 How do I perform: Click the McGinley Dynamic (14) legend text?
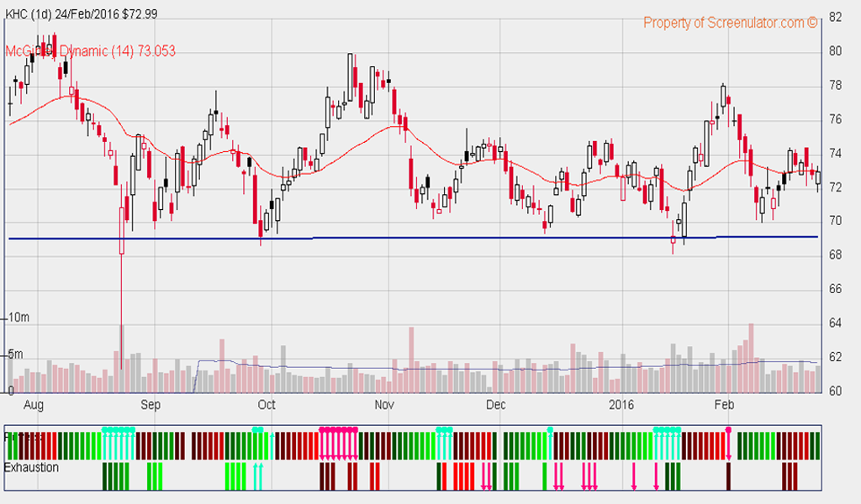click(x=91, y=51)
